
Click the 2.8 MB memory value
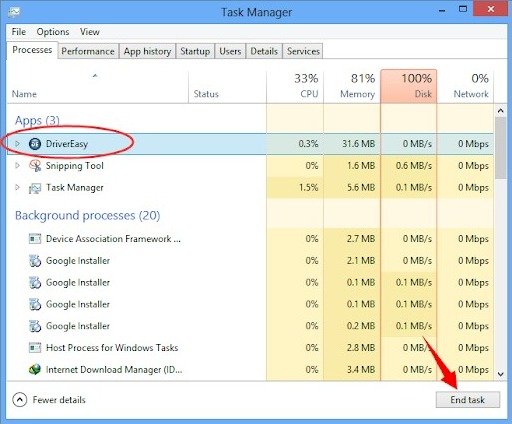click(361, 348)
